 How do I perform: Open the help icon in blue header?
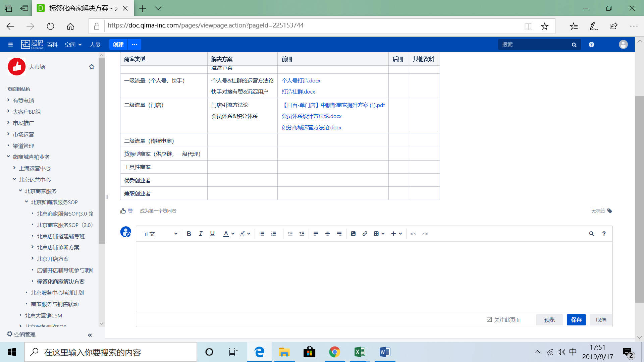click(x=591, y=45)
